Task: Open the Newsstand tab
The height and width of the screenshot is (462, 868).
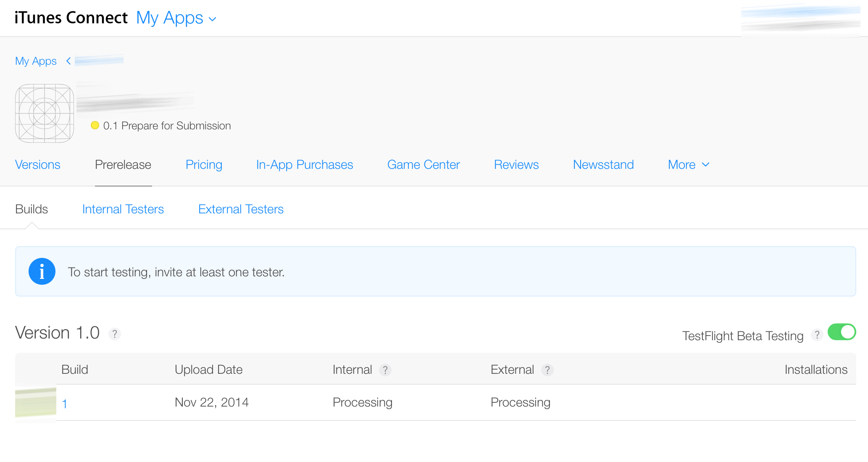Action: tap(603, 165)
